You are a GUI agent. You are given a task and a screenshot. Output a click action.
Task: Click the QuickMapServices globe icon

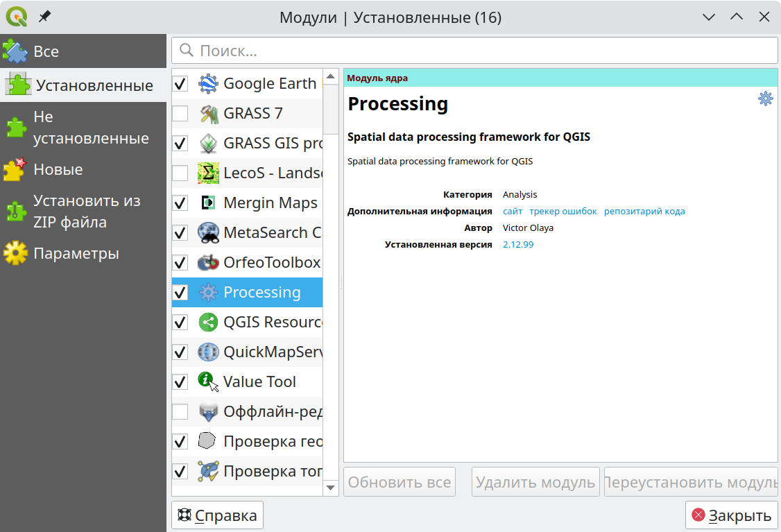click(x=208, y=352)
